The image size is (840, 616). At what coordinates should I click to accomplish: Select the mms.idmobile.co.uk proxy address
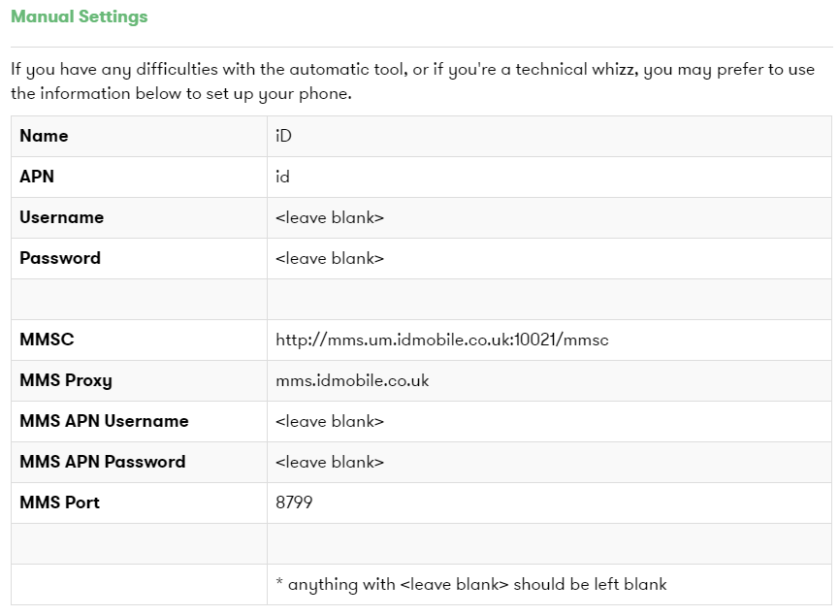coord(352,380)
